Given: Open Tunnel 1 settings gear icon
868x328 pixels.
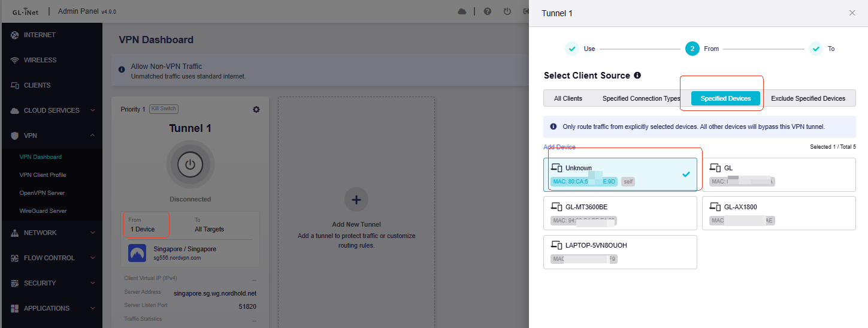Looking at the screenshot, I should pyautogui.click(x=256, y=109).
